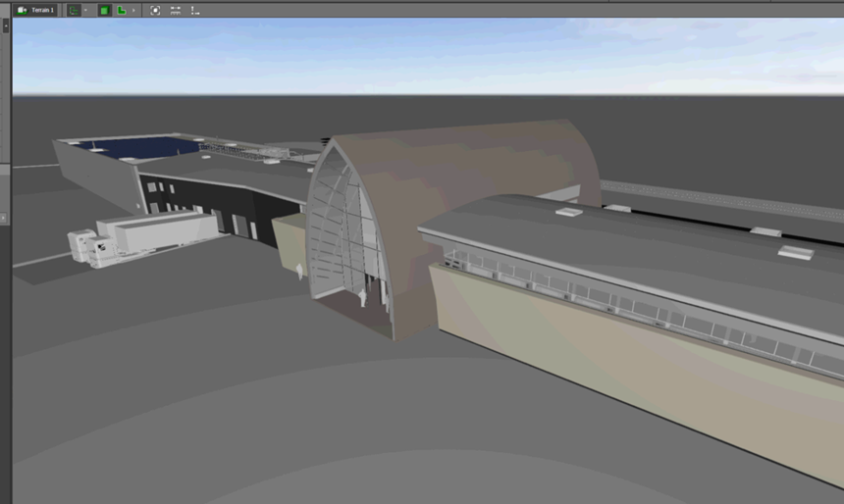Click the blue rooftop area on left building
The width and height of the screenshot is (844, 504).
pos(137,149)
